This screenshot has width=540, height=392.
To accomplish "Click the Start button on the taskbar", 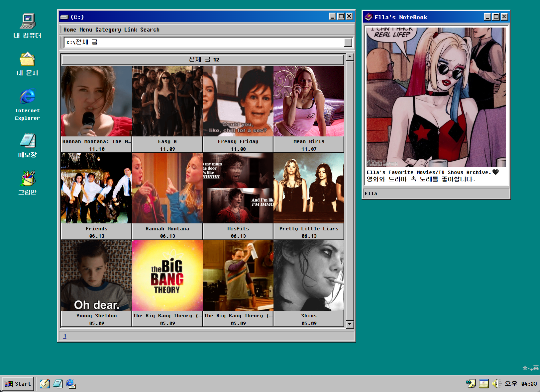I will [x=18, y=384].
